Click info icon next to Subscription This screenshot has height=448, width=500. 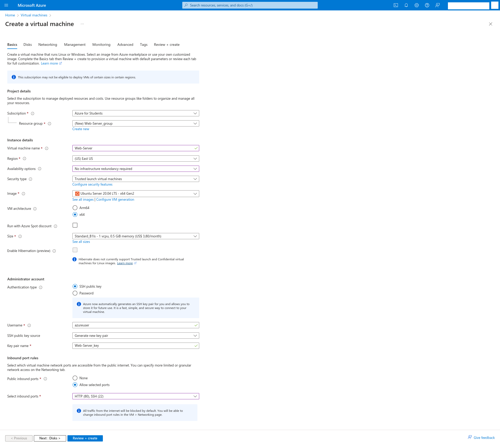[x=33, y=113]
